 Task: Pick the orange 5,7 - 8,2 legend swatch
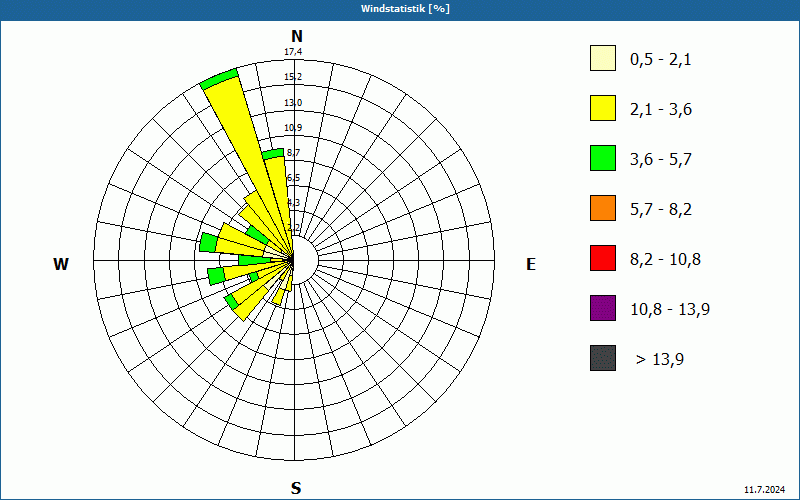pos(603,208)
